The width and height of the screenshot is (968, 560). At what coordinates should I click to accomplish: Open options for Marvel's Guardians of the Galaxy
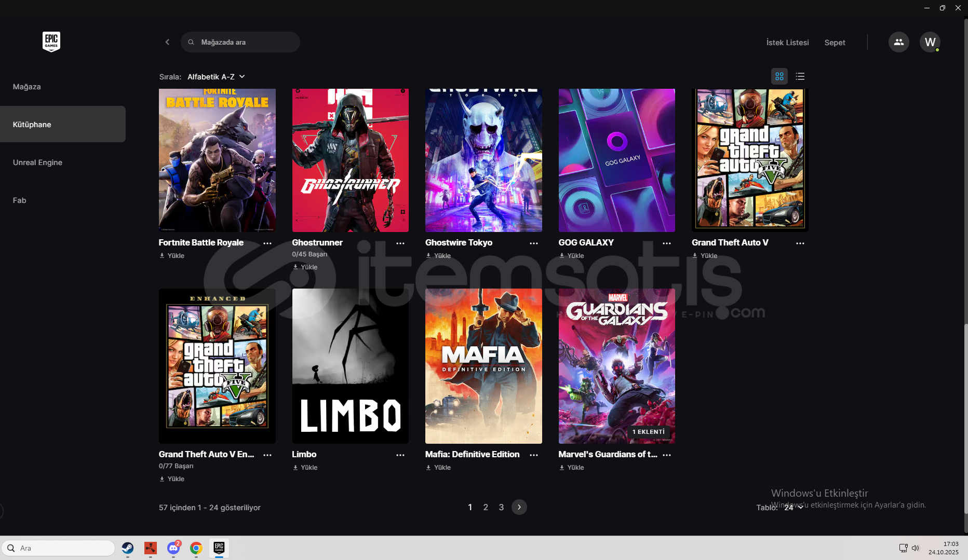tap(667, 455)
